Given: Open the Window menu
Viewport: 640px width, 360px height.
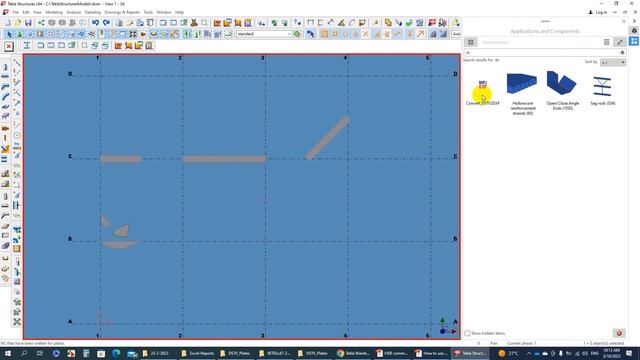Looking at the screenshot, I should pyautogui.click(x=164, y=12).
